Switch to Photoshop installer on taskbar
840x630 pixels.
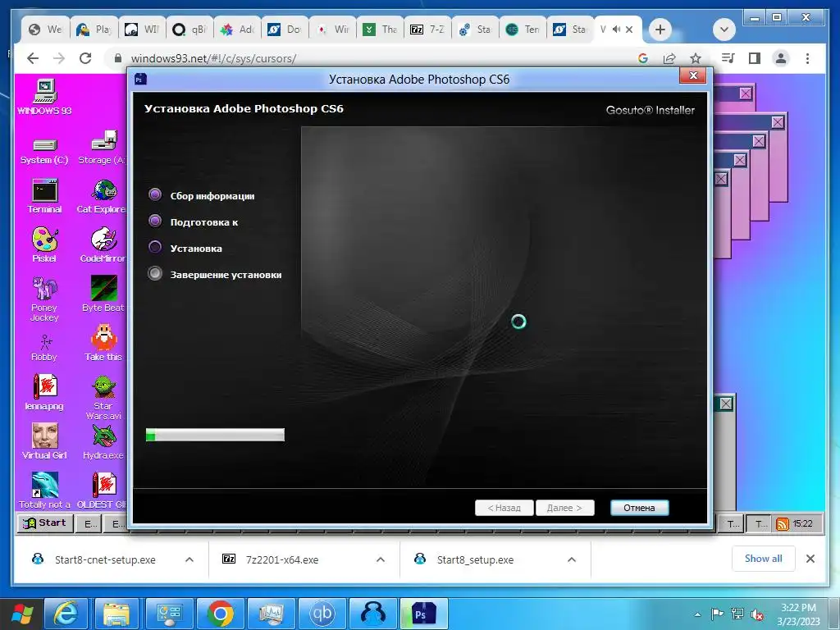pos(424,614)
